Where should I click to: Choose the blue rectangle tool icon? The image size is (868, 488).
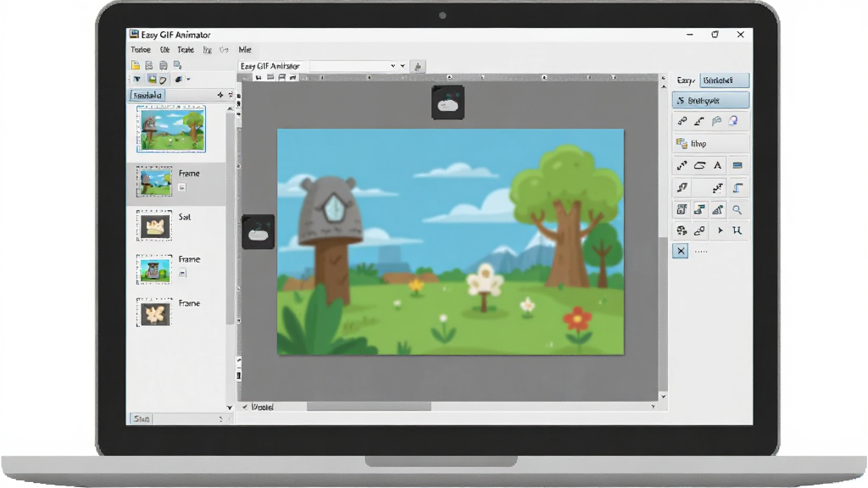(x=737, y=165)
